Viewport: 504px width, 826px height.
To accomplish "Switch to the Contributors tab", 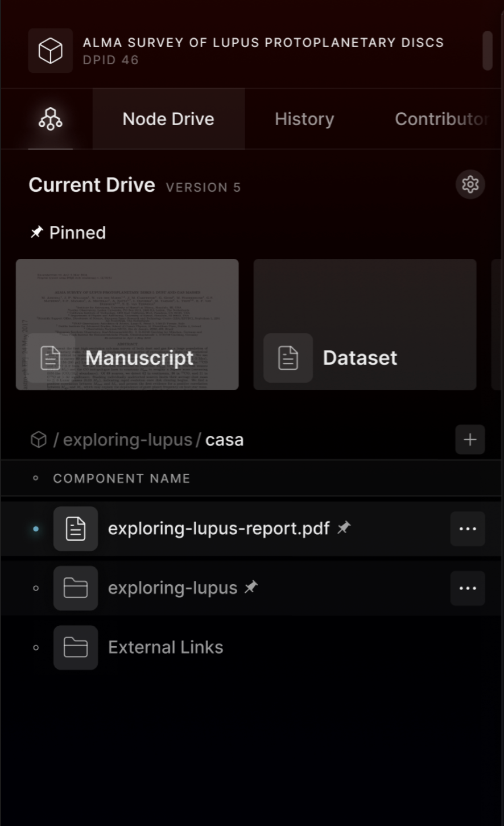I will (441, 119).
